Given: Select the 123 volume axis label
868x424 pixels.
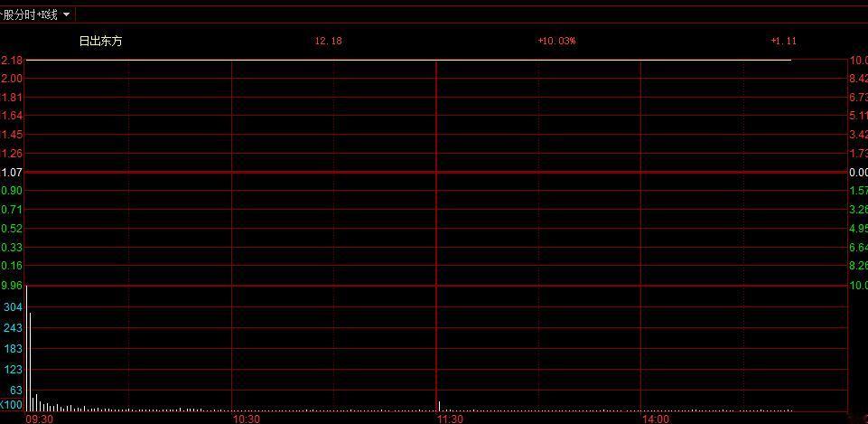Looking at the screenshot, I should pyautogui.click(x=13, y=369).
